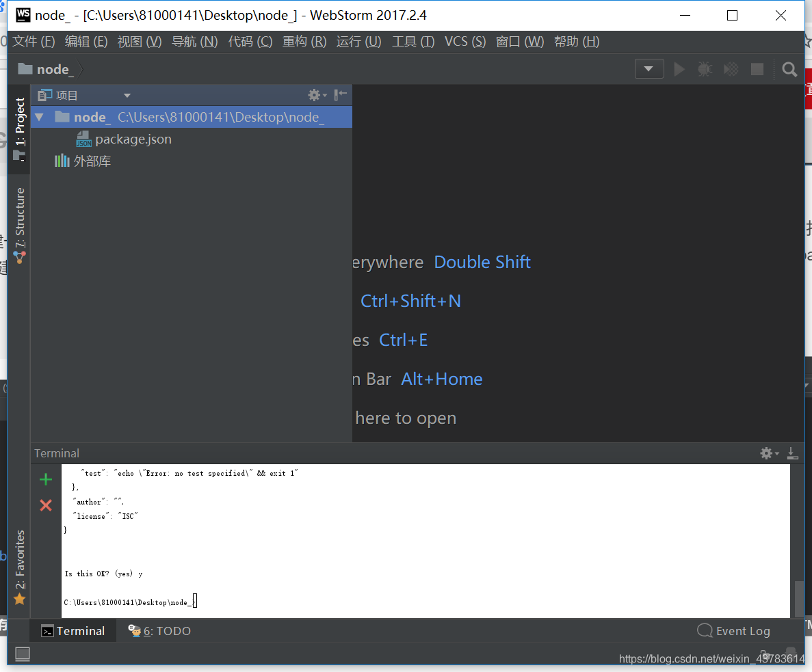Toggle the 1: Project side tab

tap(19, 129)
